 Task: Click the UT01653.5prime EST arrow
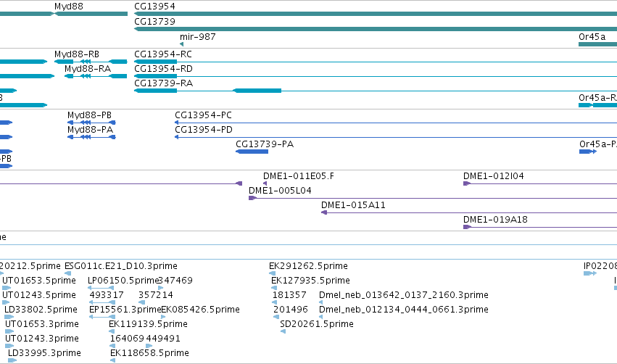tap(7, 288)
